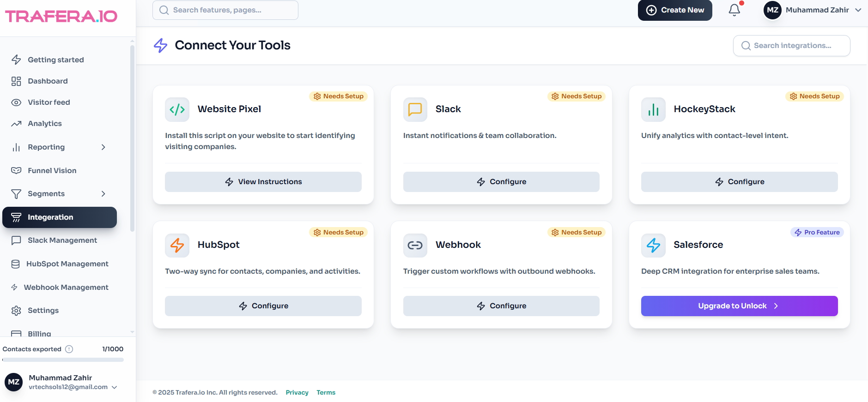
Task: Expand the Segments submenu chevron
Action: (x=103, y=194)
